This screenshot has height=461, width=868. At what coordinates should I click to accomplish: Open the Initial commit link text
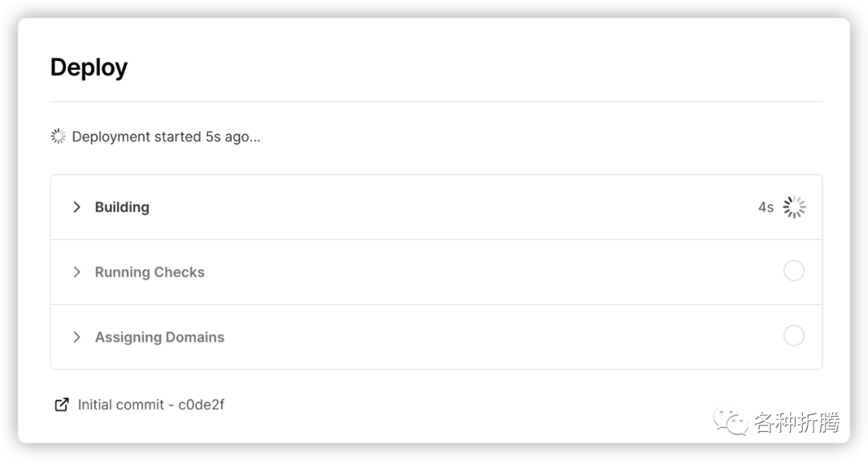(121, 405)
